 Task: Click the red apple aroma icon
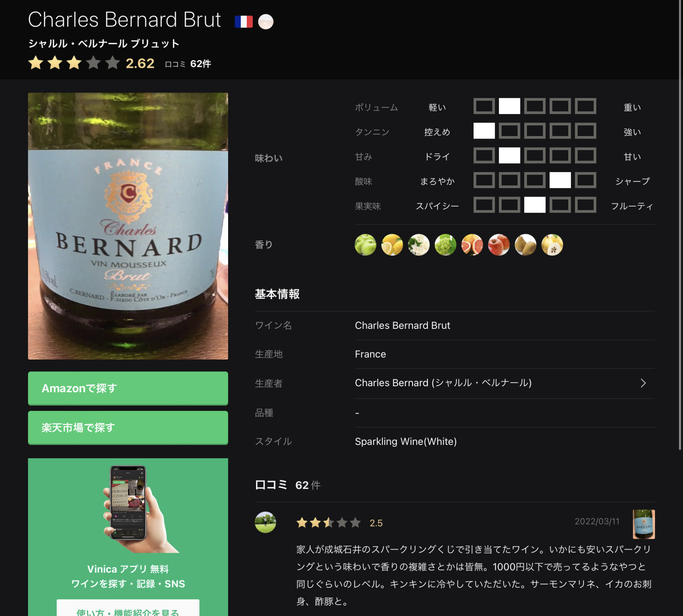(x=499, y=244)
